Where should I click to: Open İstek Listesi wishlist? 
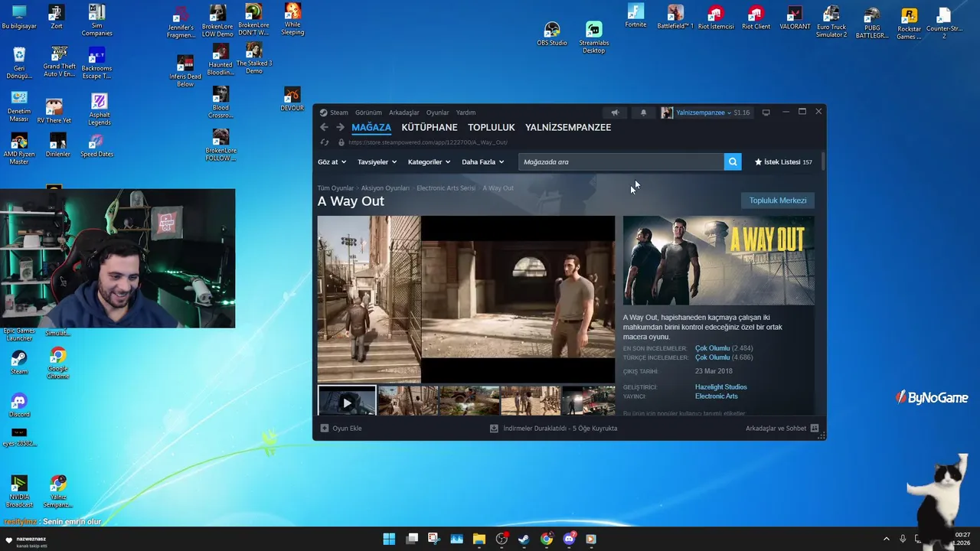783,162
